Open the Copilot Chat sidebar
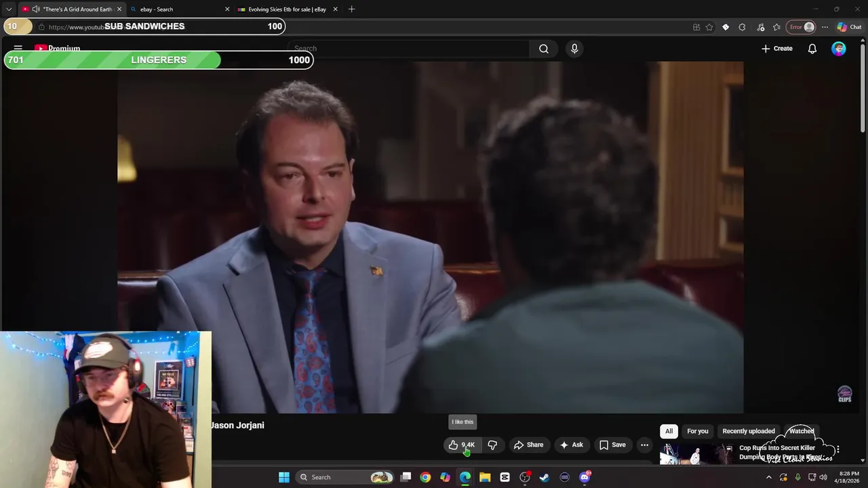 (x=849, y=27)
